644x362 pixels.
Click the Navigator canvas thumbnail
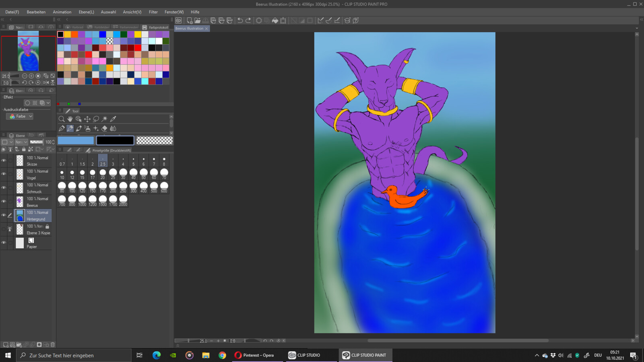(x=28, y=51)
